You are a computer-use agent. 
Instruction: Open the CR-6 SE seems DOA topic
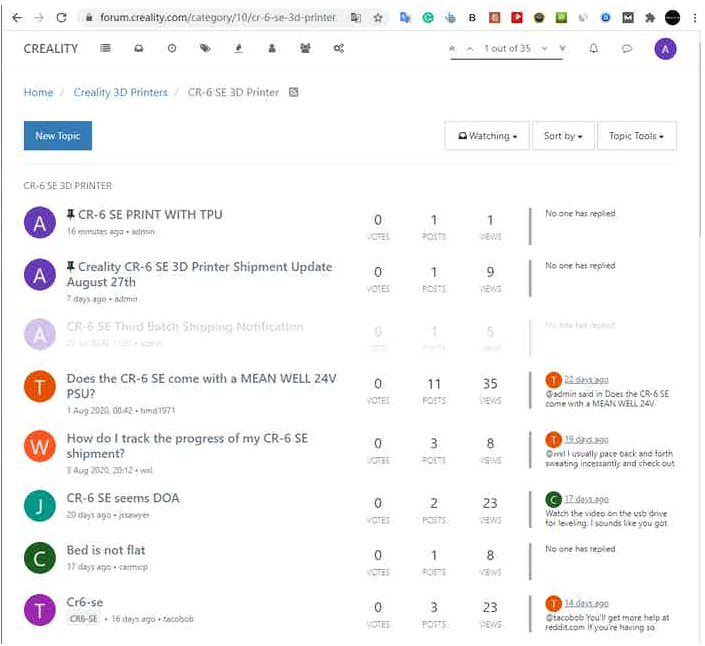click(123, 498)
